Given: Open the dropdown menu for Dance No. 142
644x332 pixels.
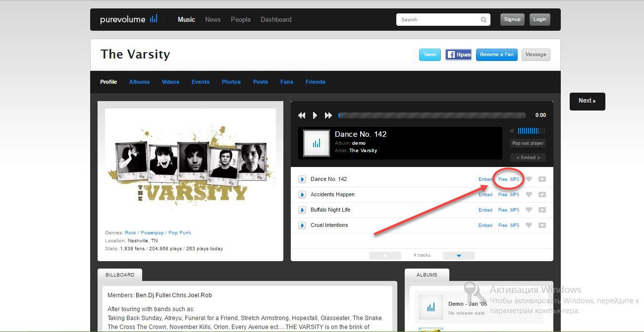Looking at the screenshot, I should [542, 179].
